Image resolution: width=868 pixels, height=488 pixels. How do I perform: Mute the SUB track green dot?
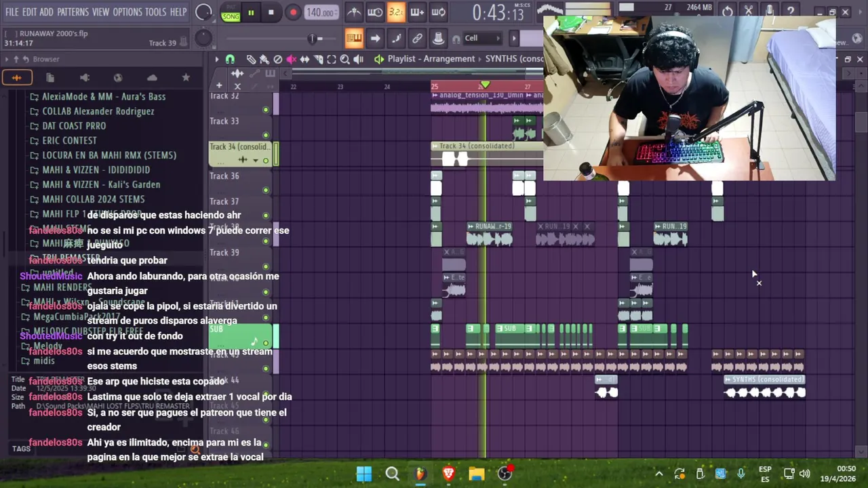266,344
